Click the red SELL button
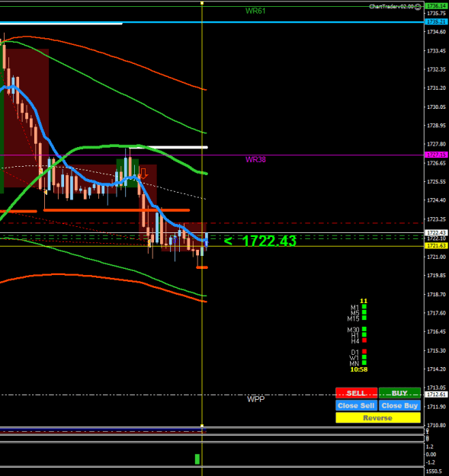The image size is (449, 476). coord(356,393)
